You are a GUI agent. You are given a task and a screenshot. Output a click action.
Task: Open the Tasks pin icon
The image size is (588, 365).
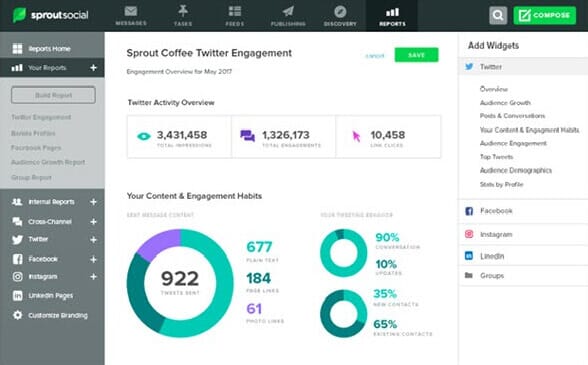click(183, 11)
